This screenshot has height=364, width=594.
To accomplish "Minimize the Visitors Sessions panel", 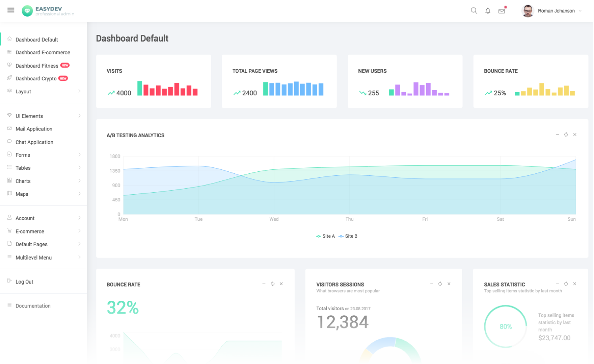I will point(432,284).
